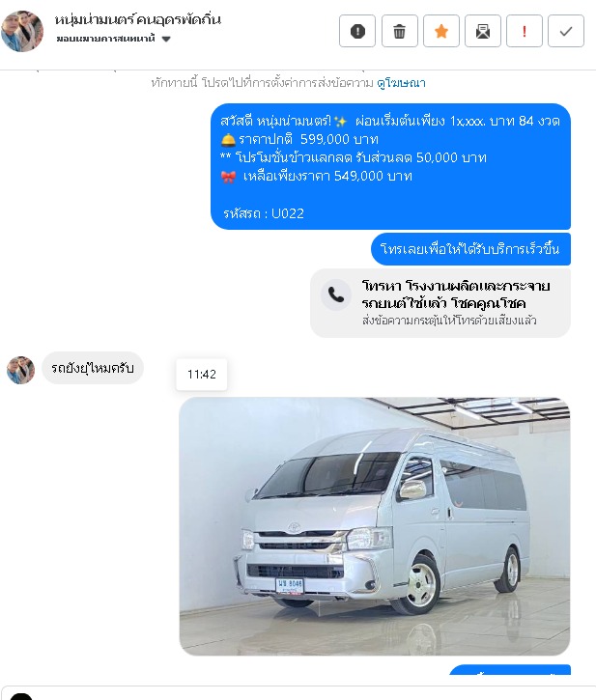Screen dimensions: 596x700
Task: Delete the conversation using trash icon
Action: [399, 31]
